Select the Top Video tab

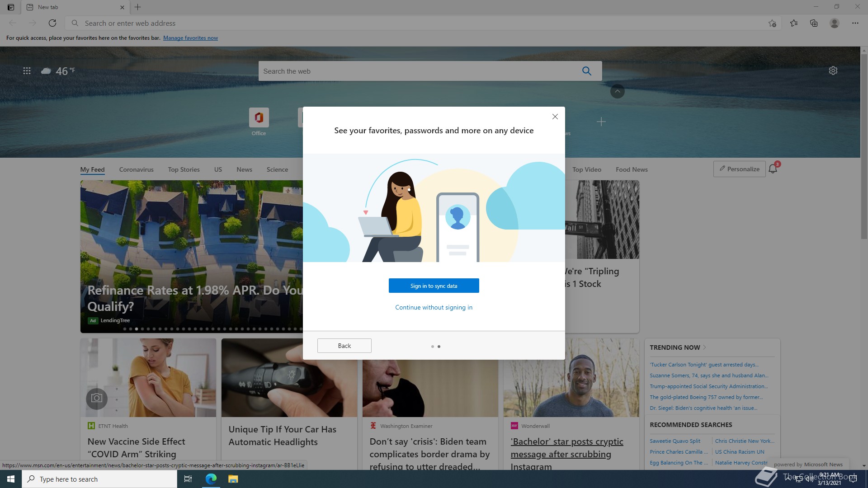click(587, 169)
